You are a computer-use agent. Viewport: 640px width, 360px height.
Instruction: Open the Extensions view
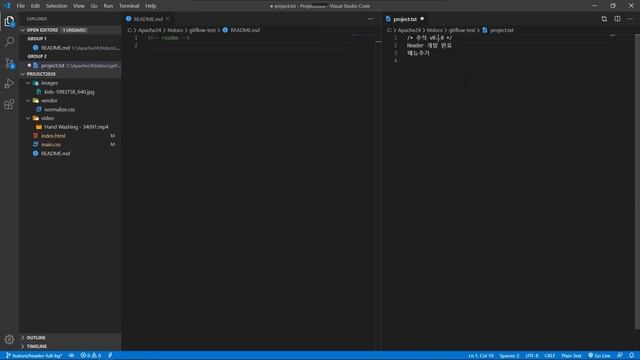click(x=9, y=104)
